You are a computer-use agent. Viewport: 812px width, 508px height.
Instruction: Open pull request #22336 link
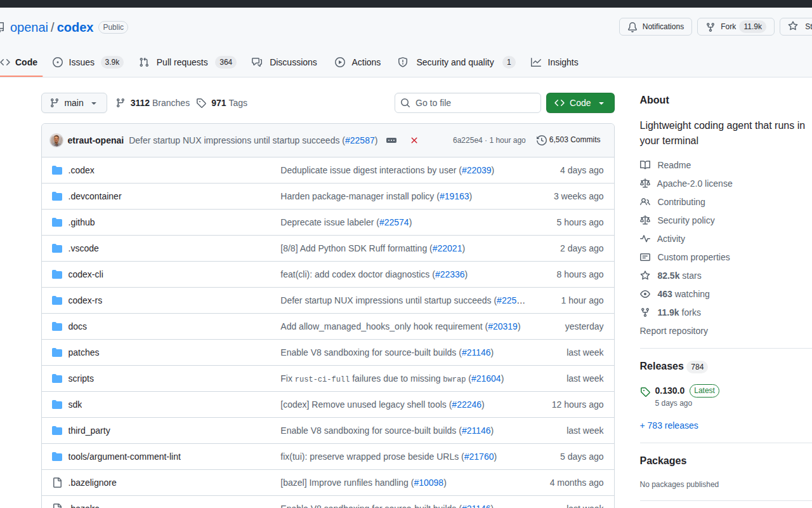click(450, 274)
